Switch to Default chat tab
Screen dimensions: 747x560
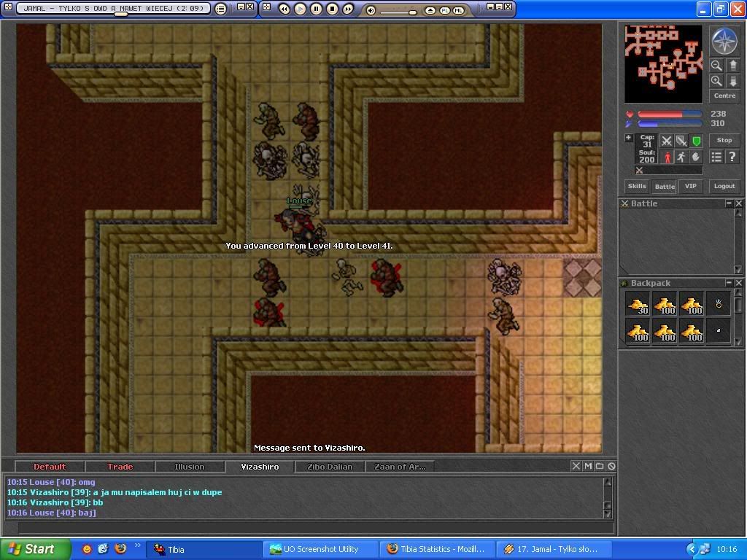[x=50, y=467]
